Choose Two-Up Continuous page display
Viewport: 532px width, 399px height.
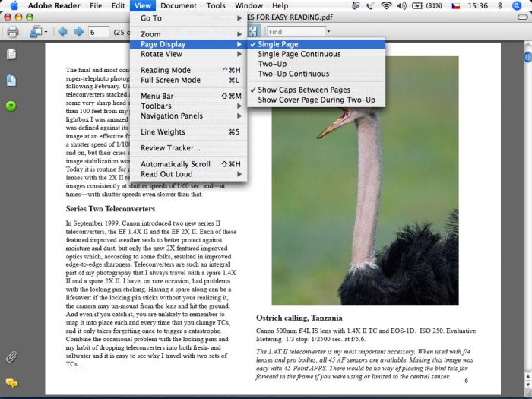(293, 74)
